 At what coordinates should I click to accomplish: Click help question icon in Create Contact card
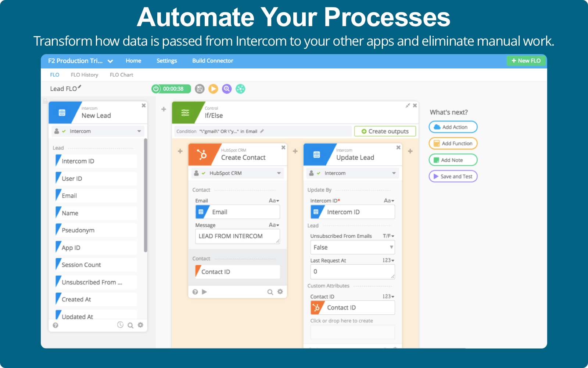point(195,292)
